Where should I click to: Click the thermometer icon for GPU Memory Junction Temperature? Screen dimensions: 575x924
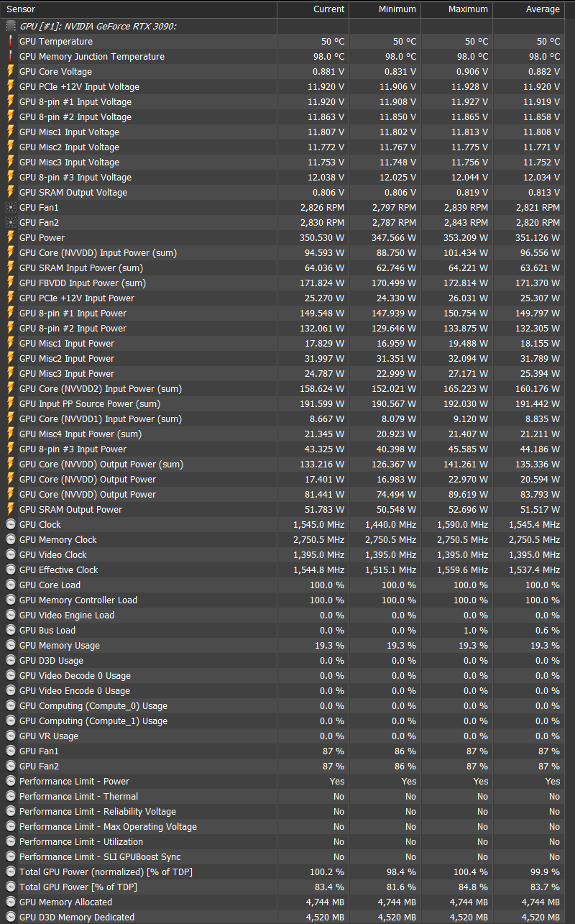(11, 56)
